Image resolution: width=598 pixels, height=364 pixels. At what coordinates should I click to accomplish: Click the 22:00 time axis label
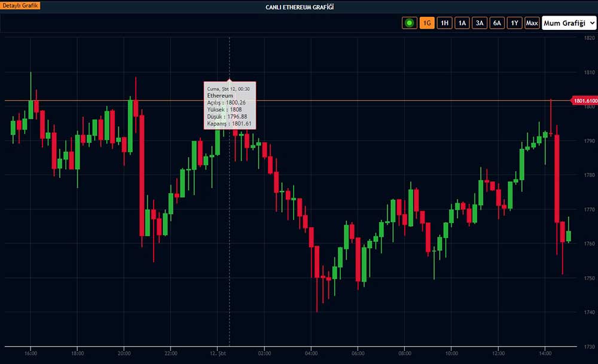pos(171,353)
